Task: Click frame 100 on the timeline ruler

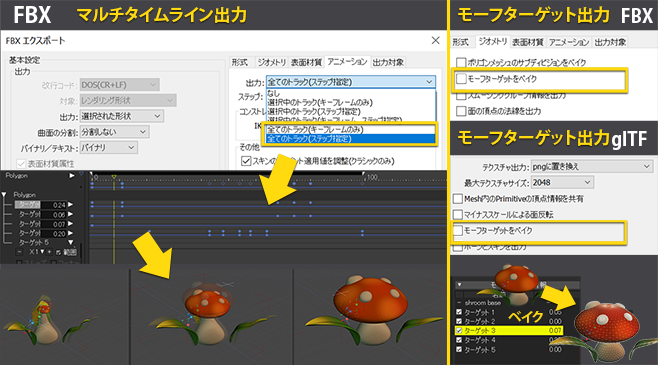Action: pos(372,177)
